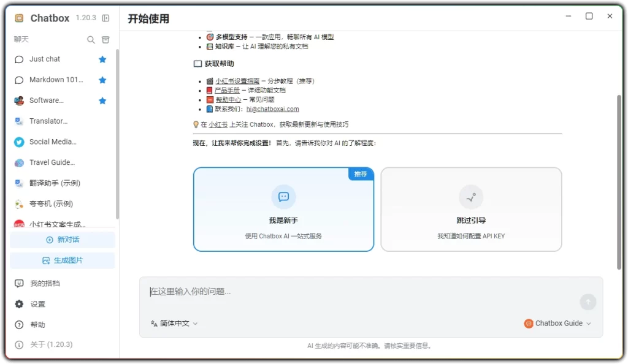
Task: Click the image icon in 生成图片
Action: 46,261
